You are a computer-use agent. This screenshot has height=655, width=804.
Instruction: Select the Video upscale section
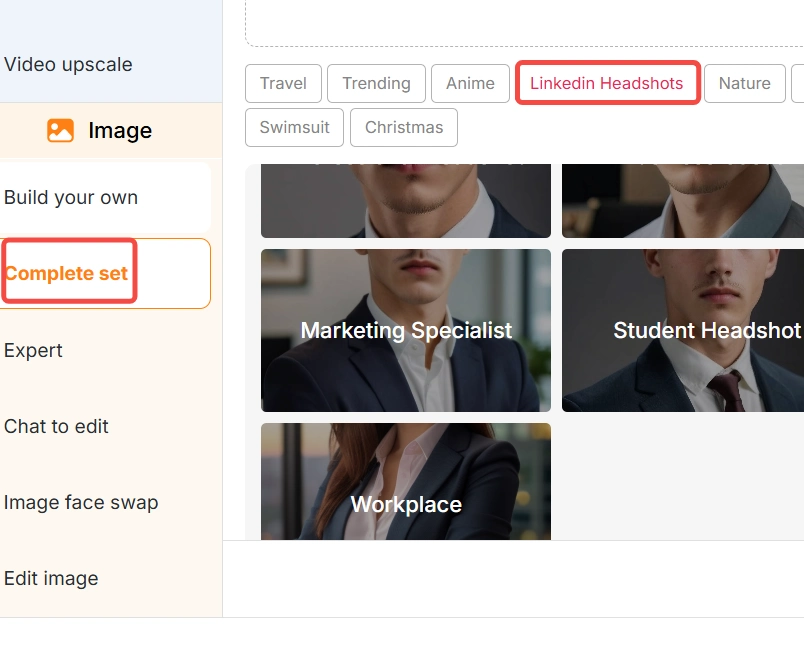coord(67,64)
